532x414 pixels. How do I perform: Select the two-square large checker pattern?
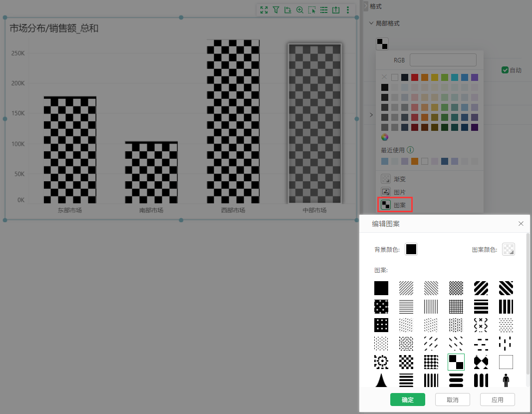(x=456, y=362)
